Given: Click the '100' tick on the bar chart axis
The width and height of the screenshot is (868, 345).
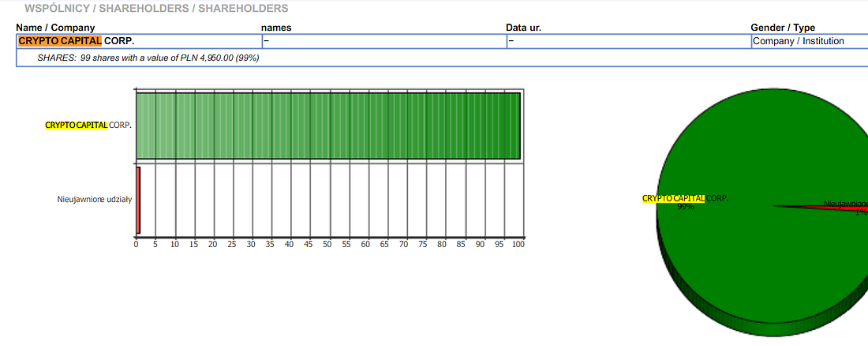Looking at the screenshot, I should [518, 244].
